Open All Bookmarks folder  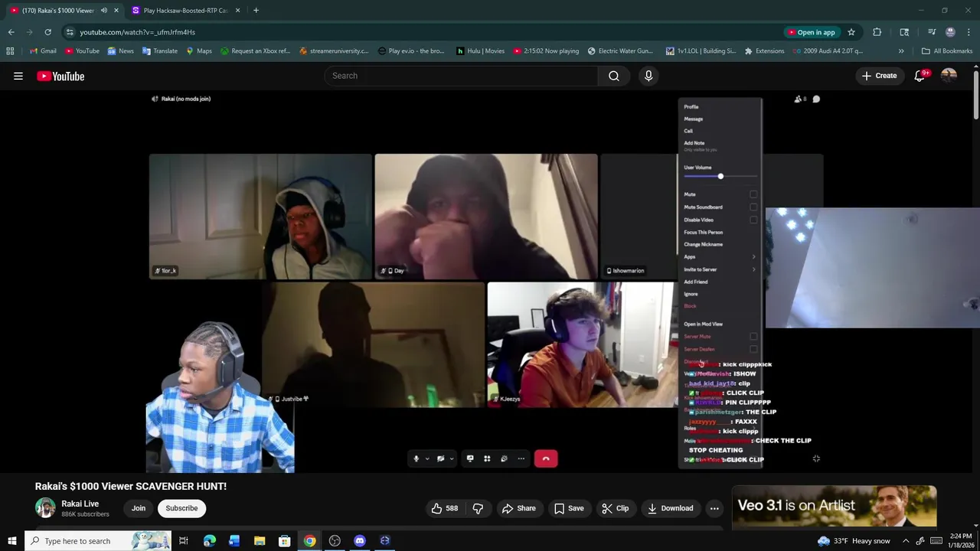pyautogui.click(x=947, y=51)
